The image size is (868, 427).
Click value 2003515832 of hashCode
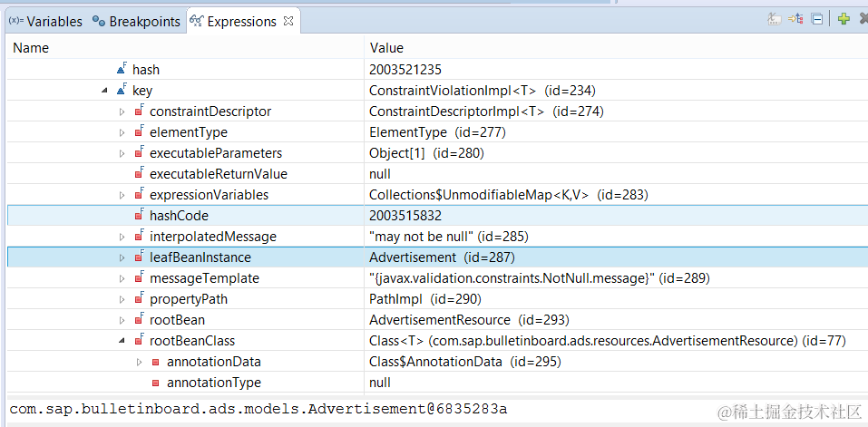(405, 216)
